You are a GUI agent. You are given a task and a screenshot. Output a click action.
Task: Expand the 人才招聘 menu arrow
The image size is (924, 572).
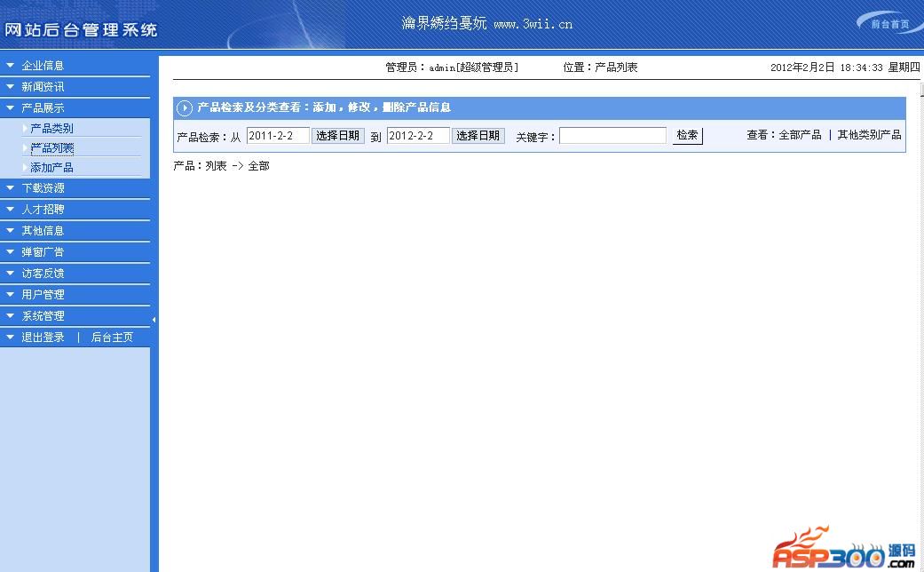[x=10, y=210]
